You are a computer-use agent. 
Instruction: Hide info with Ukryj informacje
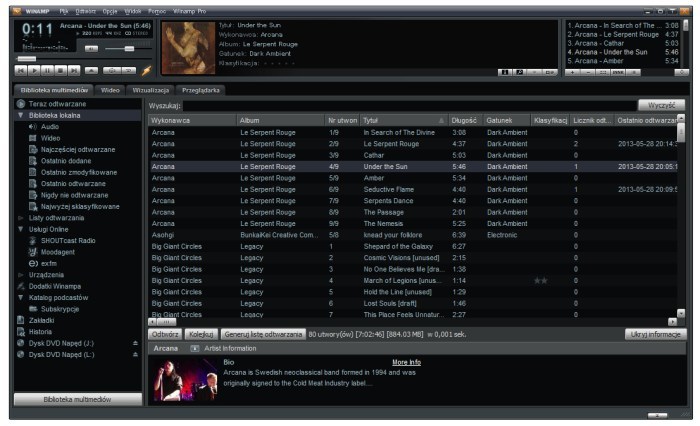coord(655,334)
